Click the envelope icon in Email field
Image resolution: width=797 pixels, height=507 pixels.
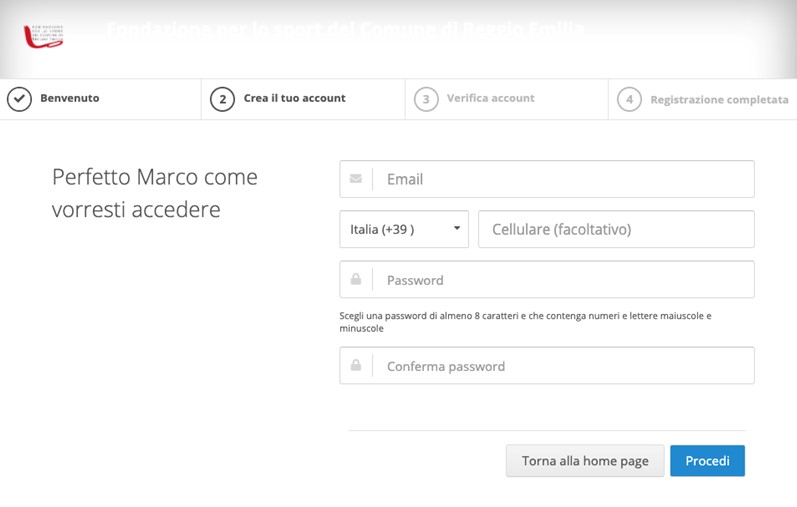(356, 179)
